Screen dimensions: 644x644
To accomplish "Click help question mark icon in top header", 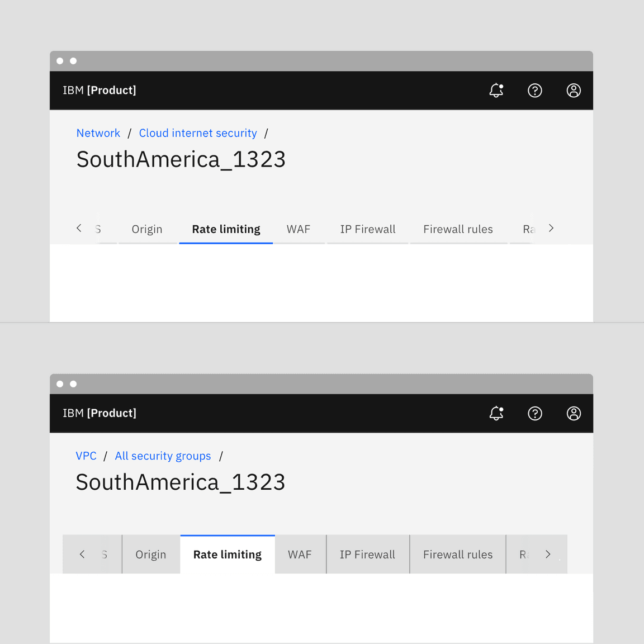I will pyautogui.click(x=535, y=91).
